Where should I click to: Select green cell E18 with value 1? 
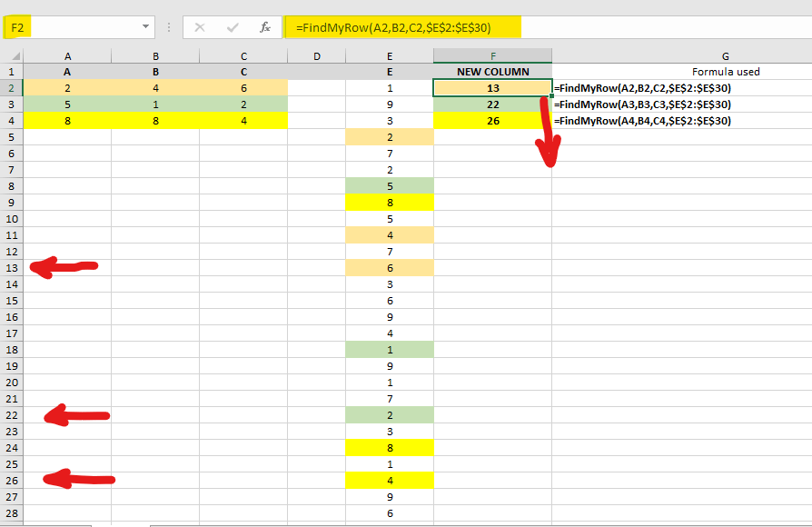pos(390,350)
